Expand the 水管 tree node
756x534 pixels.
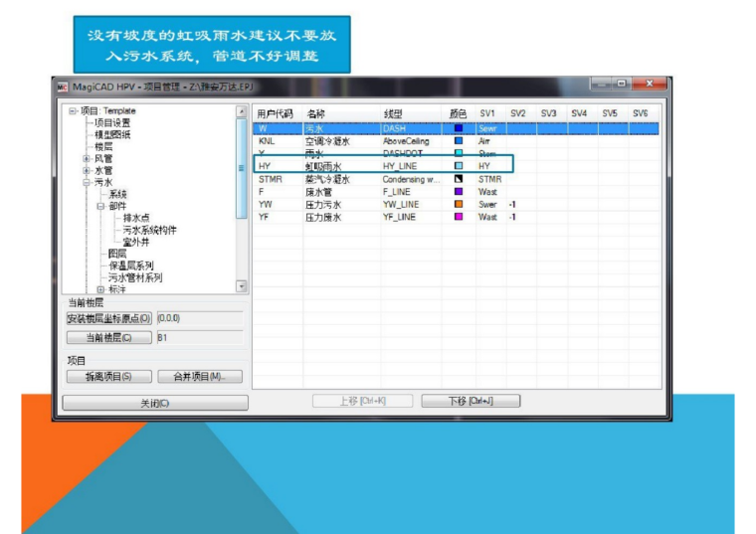[x=87, y=171]
